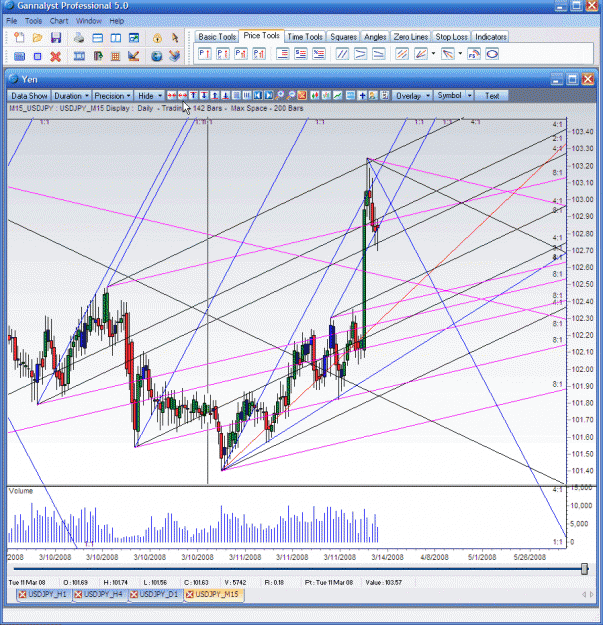The image size is (603, 625).
Task: Open the Overlay dropdown
Action: [412, 96]
